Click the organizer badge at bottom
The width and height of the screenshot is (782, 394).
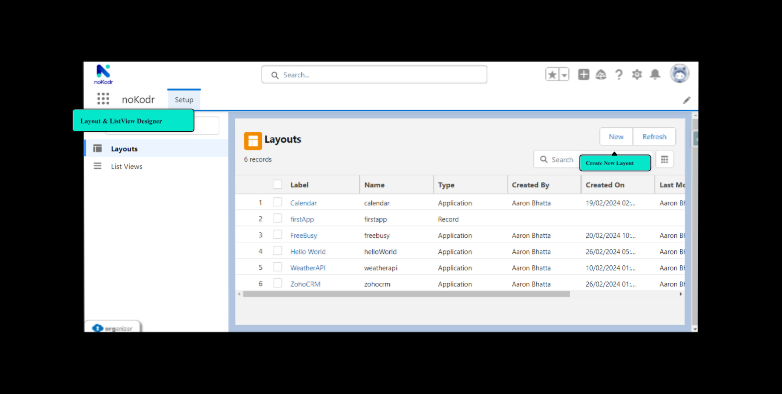point(113,328)
